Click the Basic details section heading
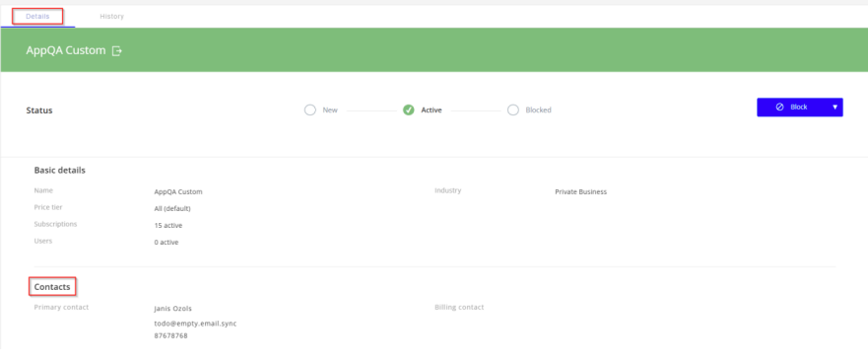Viewport: 868px width, 364px height. point(60,170)
